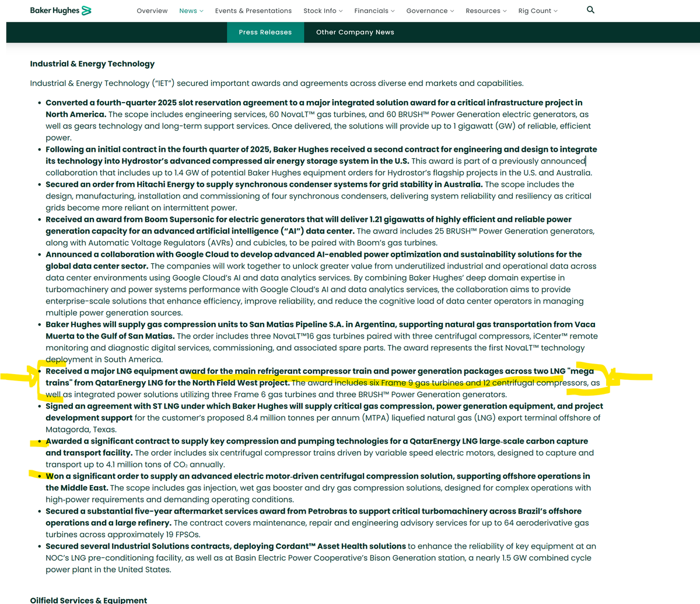Select the Press Releases tab
The width and height of the screenshot is (700, 604).
click(265, 32)
